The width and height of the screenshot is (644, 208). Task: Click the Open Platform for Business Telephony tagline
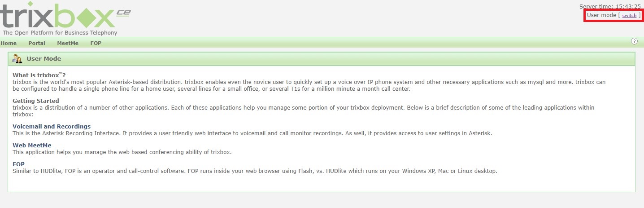60,33
